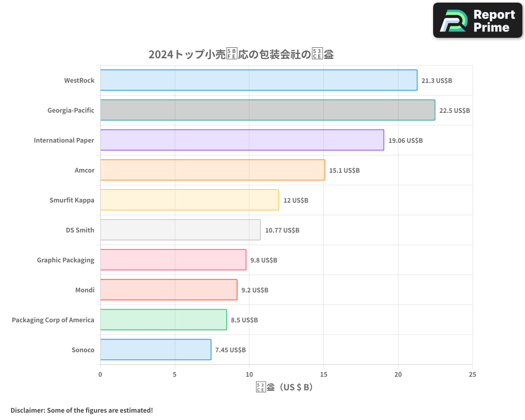Click the disclaimer text at the bottom
525x420 pixels.
coord(80,410)
